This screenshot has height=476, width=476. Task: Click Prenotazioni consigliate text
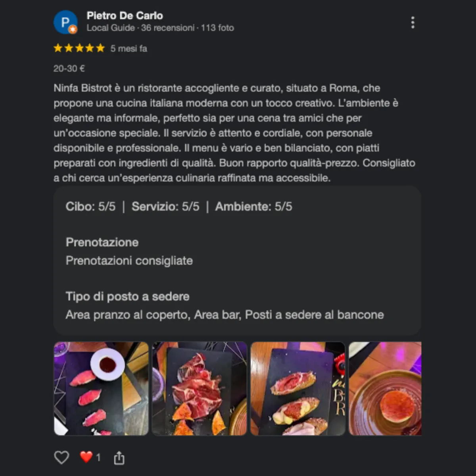click(x=129, y=261)
